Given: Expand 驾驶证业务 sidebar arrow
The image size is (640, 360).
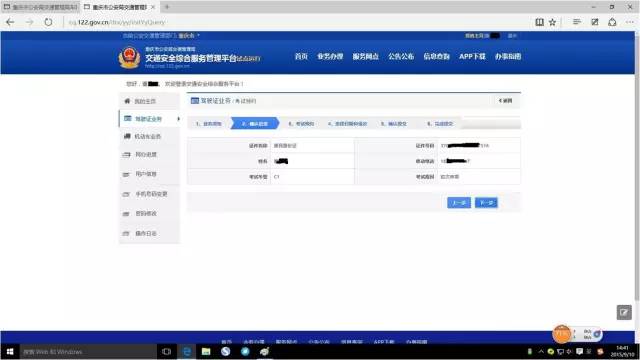Looking at the screenshot, I should coord(178,119).
